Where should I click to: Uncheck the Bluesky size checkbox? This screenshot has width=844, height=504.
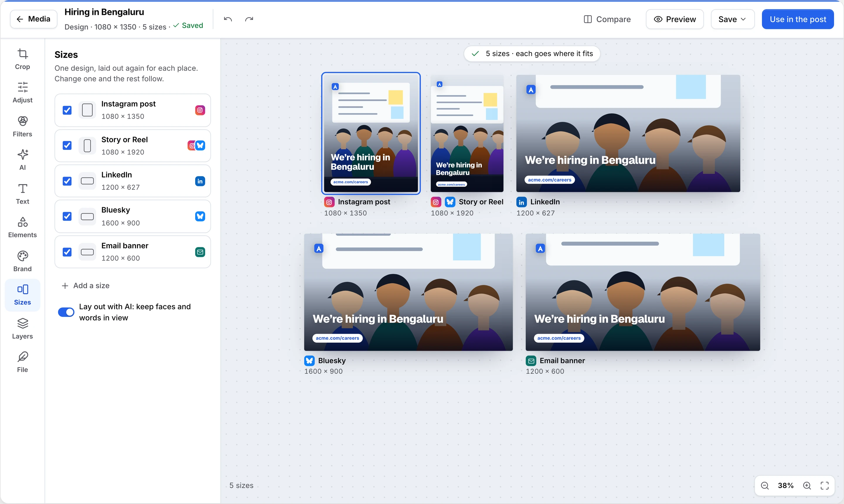67,216
